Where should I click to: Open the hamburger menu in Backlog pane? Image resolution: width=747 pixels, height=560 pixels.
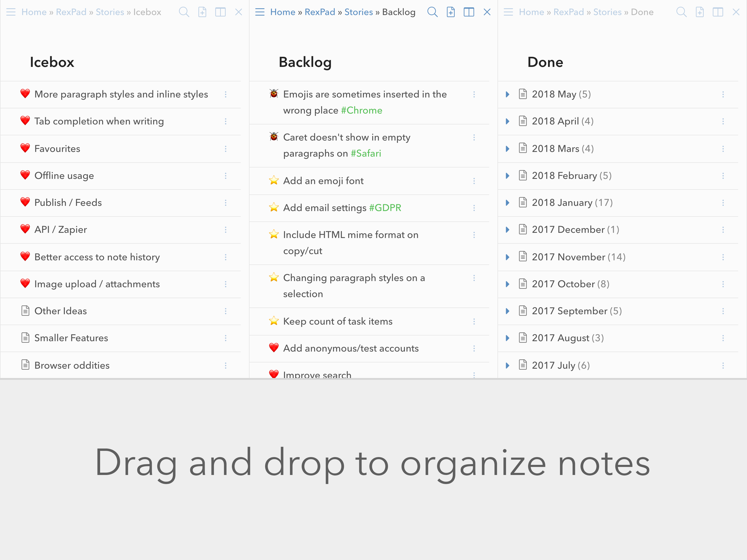260,12
